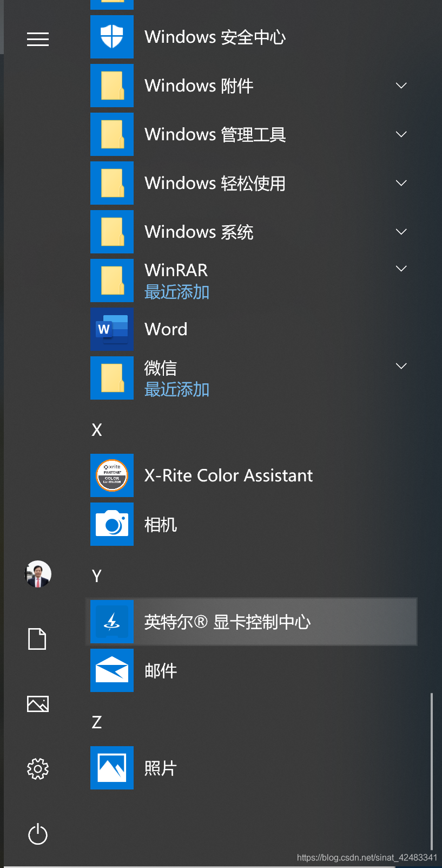Open X-Rite Color Assistant icon
Screen dimensions: 442x868
point(112,475)
